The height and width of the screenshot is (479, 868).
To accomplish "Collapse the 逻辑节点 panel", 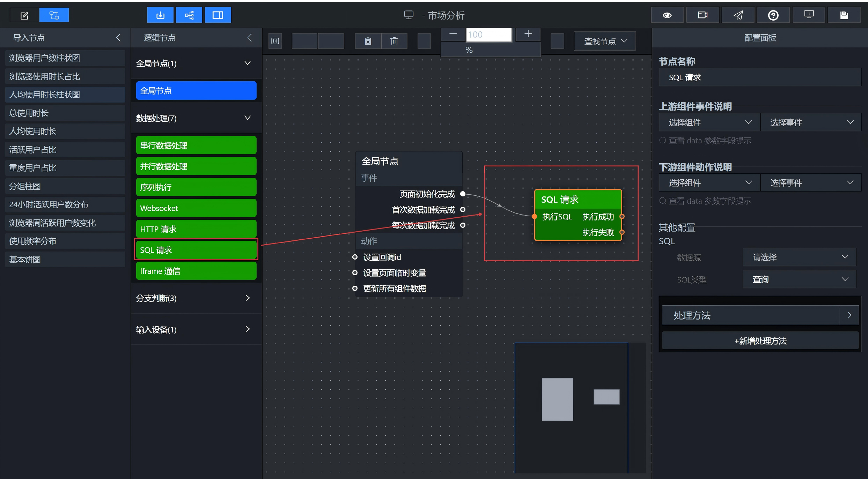I will pos(250,38).
